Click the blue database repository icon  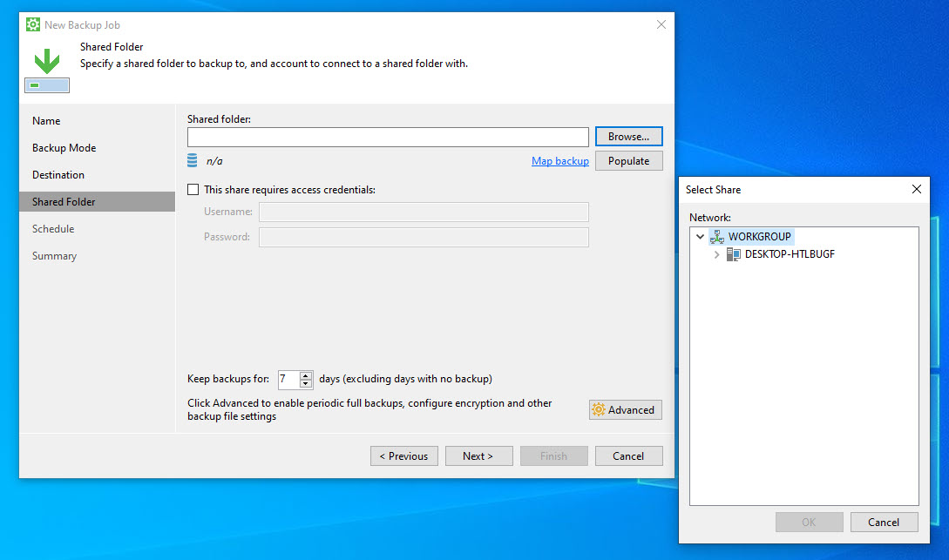pyautogui.click(x=192, y=160)
